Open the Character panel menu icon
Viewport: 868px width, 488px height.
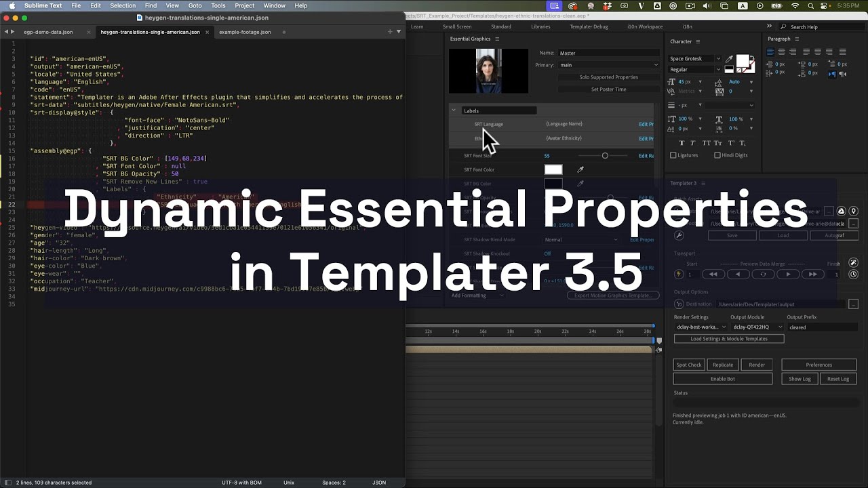(698, 41)
